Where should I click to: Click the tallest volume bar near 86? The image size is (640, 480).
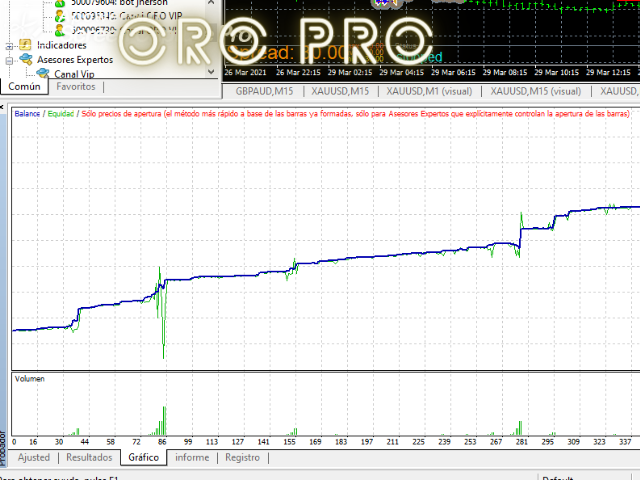point(164,421)
